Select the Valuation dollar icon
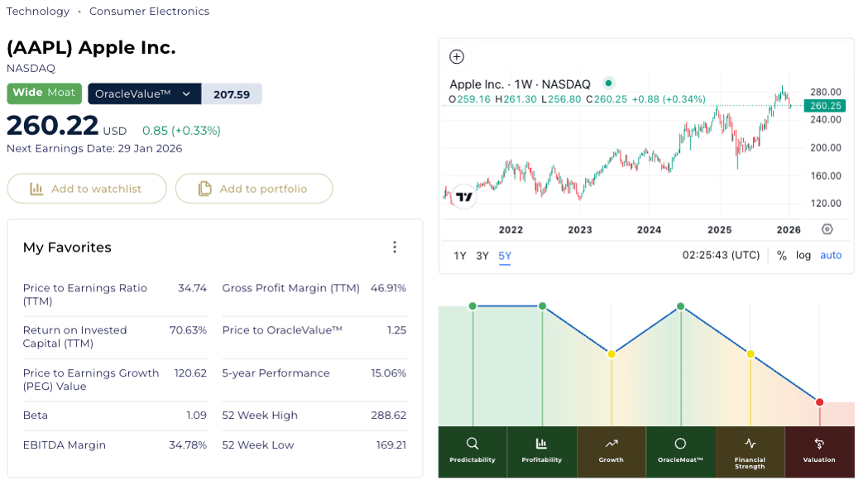This screenshot has width=868, height=490. [x=819, y=444]
